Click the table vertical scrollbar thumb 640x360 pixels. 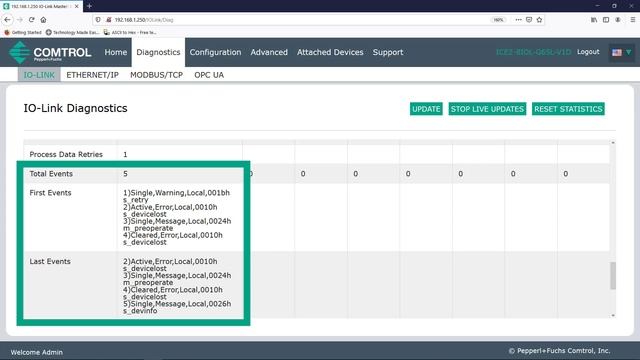click(613, 276)
